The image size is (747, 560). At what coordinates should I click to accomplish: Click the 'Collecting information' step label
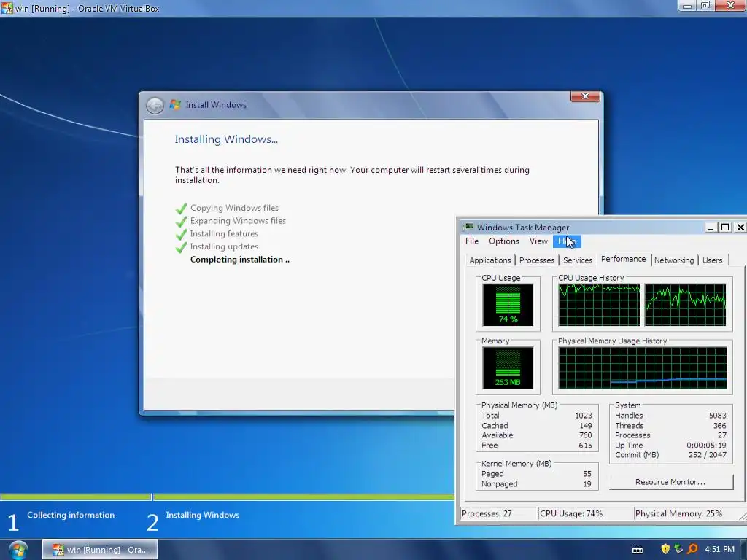click(71, 515)
